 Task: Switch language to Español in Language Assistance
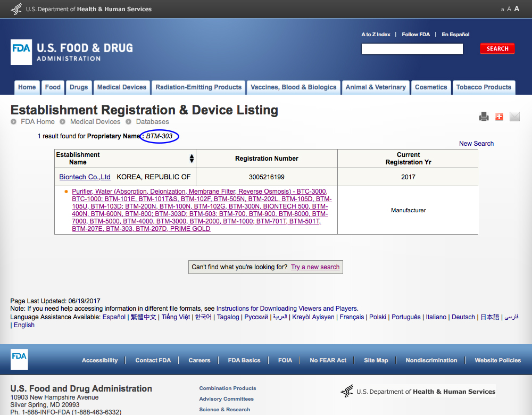[x=114, y=317]
